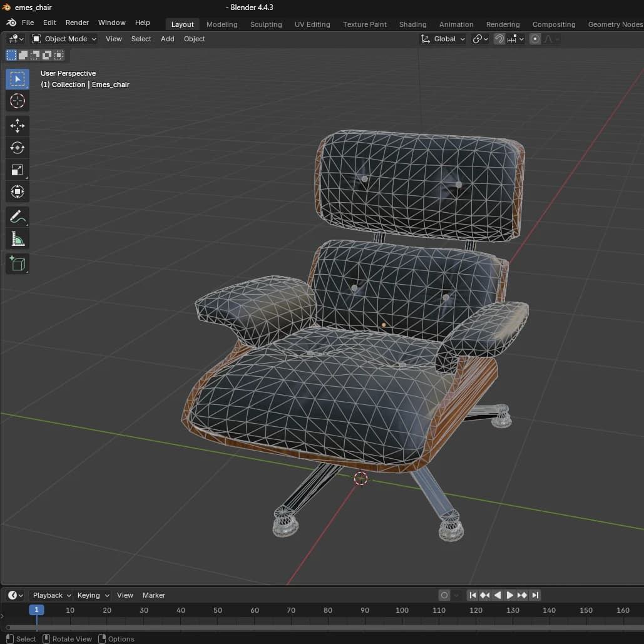
Task: Click the Blender logo menu icon
Action: click(x=11, y=23)
